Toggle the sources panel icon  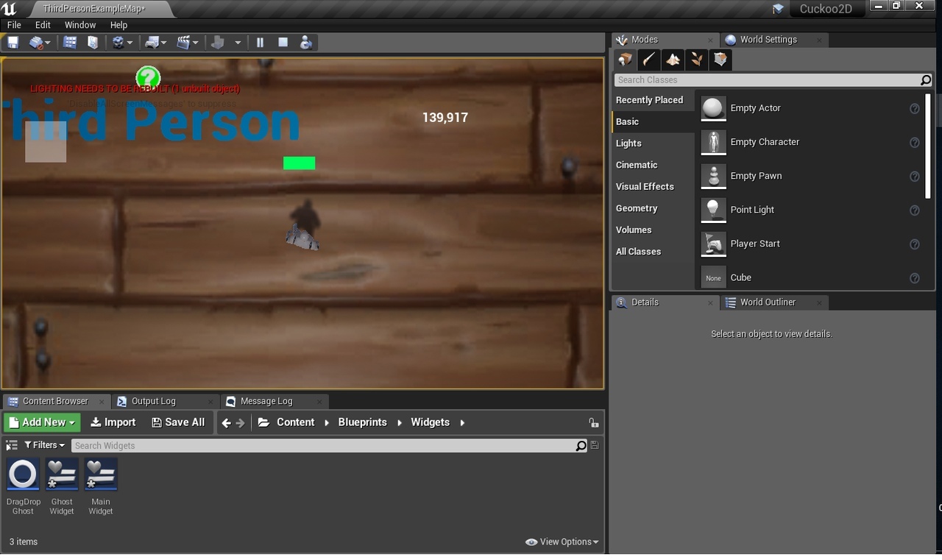[x=11, y=445]
